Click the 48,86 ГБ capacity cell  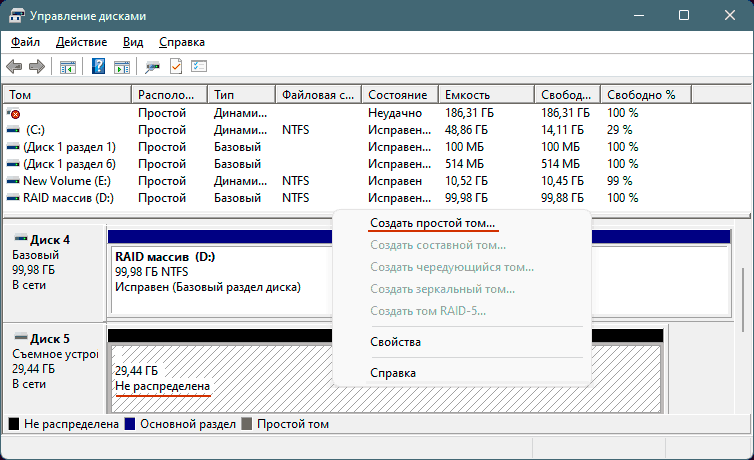(x=466, y=130)
